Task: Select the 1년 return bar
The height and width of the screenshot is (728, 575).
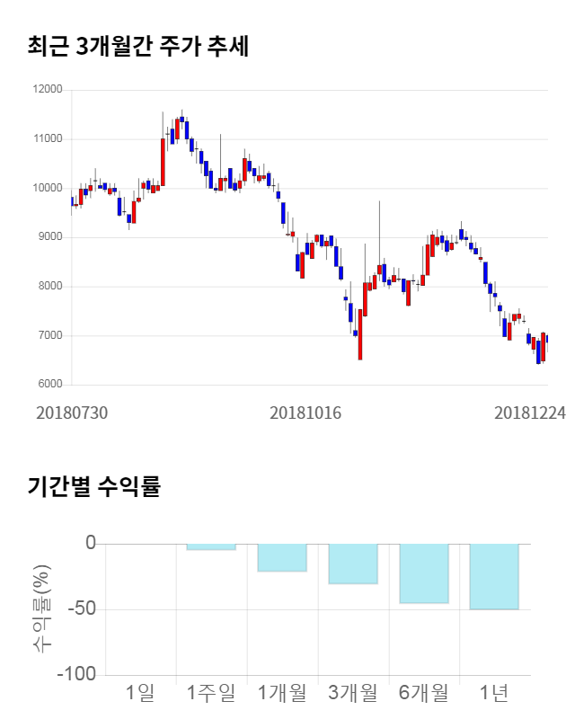Action: pyautogui.click(x=494, y=576)
